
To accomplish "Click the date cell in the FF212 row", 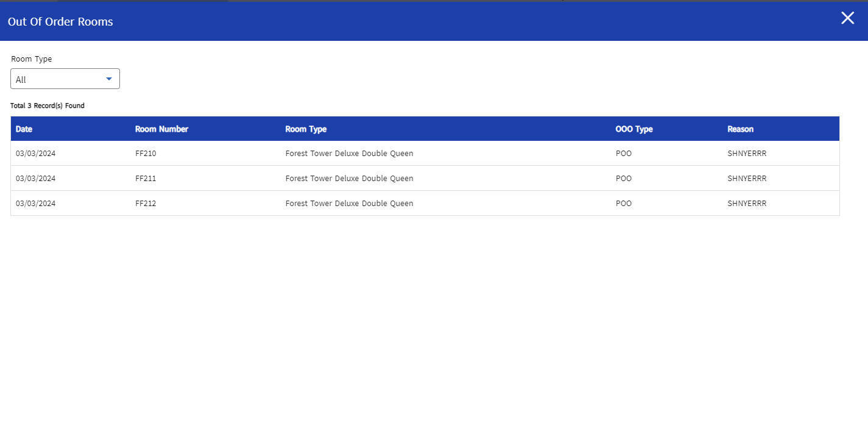I will (35, 204).
